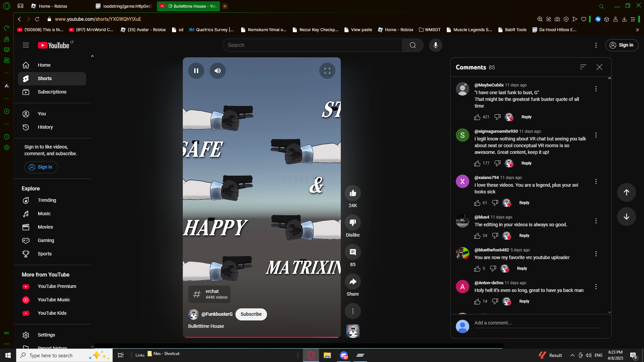Click the Share arrow icon
Image resolution: width=644 pixels, height=362 pixels.
click(x=353, y=282)
